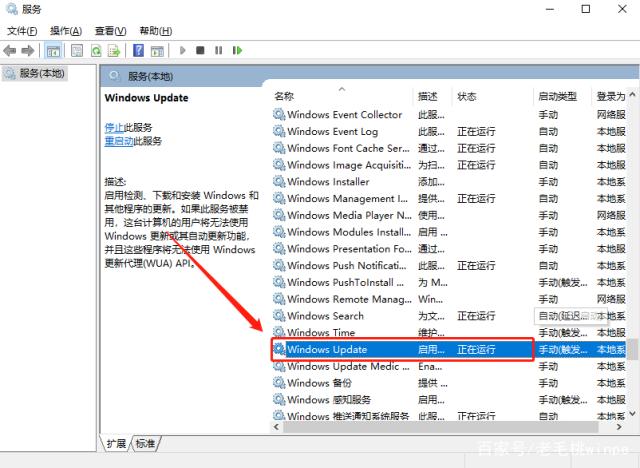The width and height of the screenshot is (640, 468).
Task: Click the Export List toolbar icon
Action: coord(114,51)
